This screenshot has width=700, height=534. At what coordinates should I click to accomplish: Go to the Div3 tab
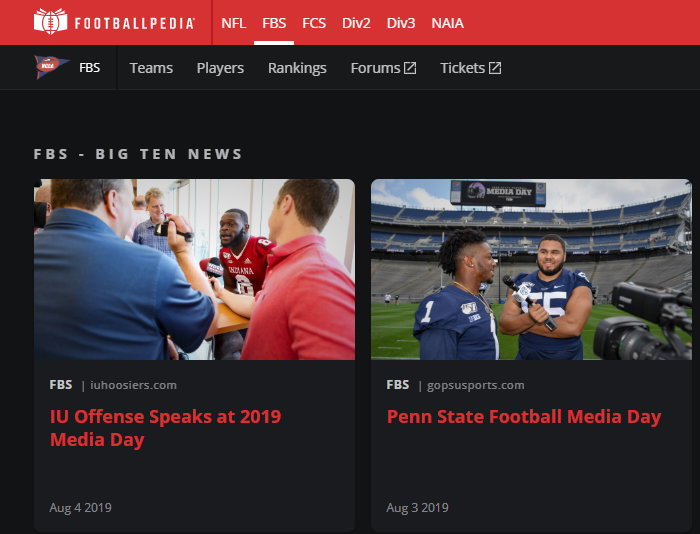tap(401, 22)
